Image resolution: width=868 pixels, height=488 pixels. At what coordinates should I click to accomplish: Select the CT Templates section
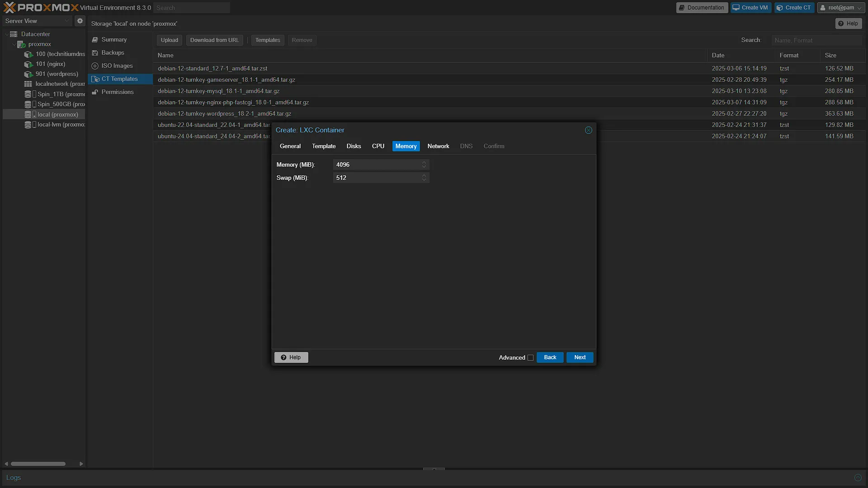[x=120, y=79]
